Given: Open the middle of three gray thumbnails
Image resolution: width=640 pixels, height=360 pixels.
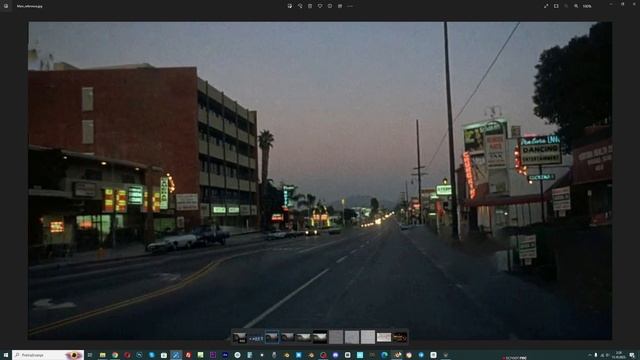Looking at the screenshot, I should pyautogui.click(x=352, y=337).
